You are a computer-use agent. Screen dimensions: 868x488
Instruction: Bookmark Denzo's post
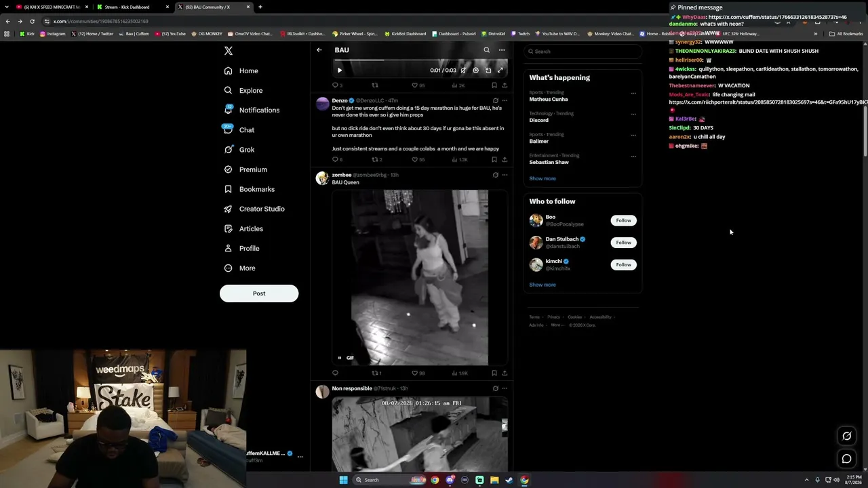(x=494, y=160)
